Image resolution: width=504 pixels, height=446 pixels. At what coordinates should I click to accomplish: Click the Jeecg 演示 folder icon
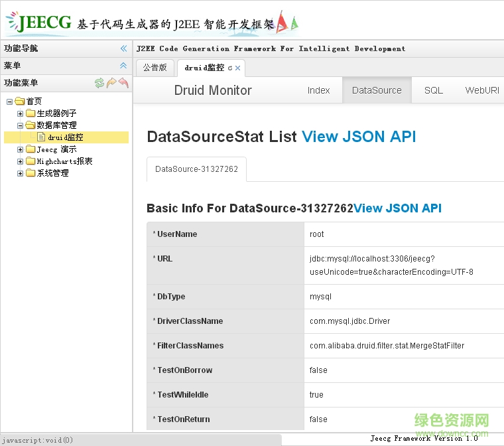pyautogui.click(x=31, y=149)
